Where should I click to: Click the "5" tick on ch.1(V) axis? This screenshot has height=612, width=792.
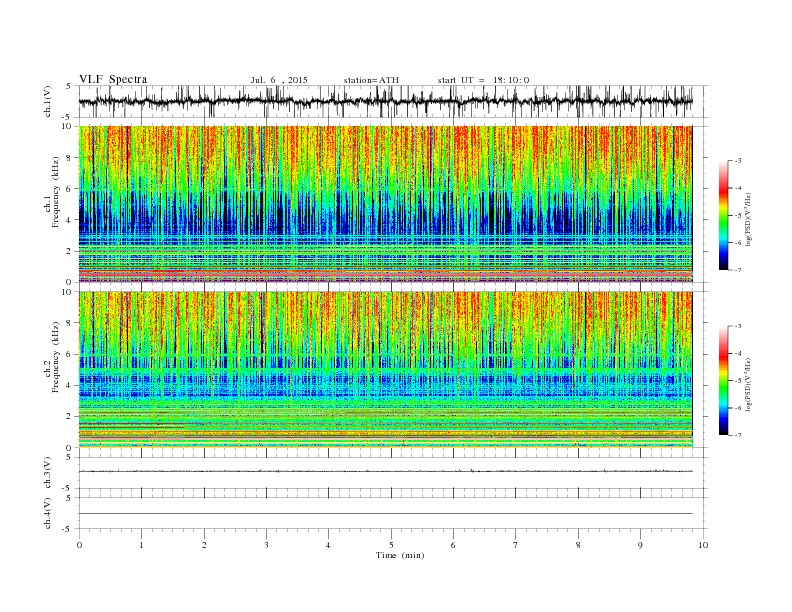tap(69, 86)
